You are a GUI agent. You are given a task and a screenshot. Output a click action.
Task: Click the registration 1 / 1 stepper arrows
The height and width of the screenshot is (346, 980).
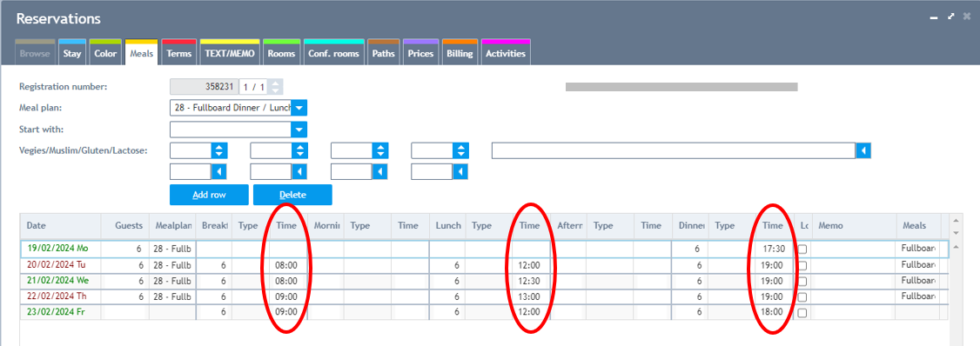[277, 87]
